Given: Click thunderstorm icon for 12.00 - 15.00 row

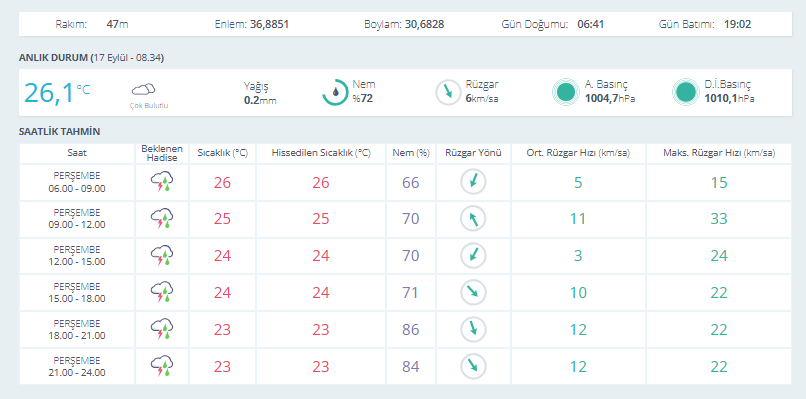Looking at the screenshot, I should pyautogui.click(x=162, y=256).
